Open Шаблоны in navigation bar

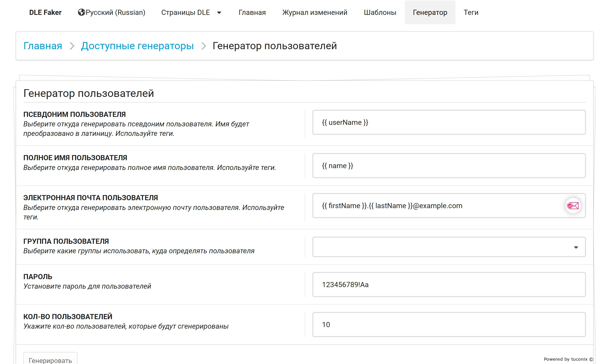pos(380,12)
